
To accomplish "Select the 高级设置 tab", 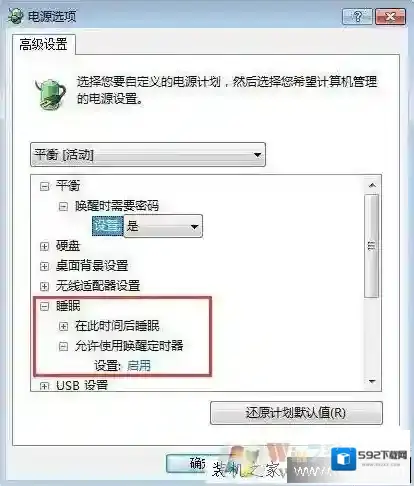I will 44,44.
